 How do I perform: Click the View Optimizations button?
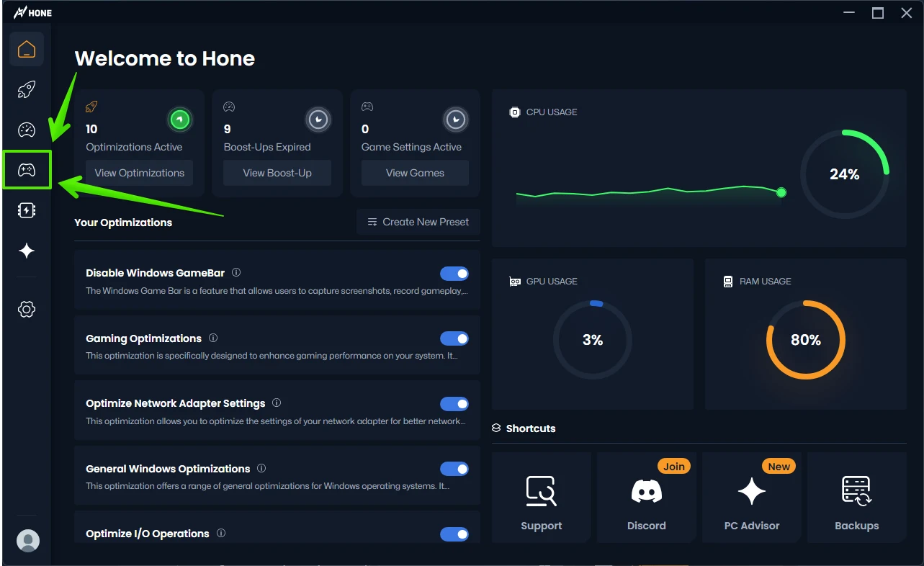pos(140,173)
